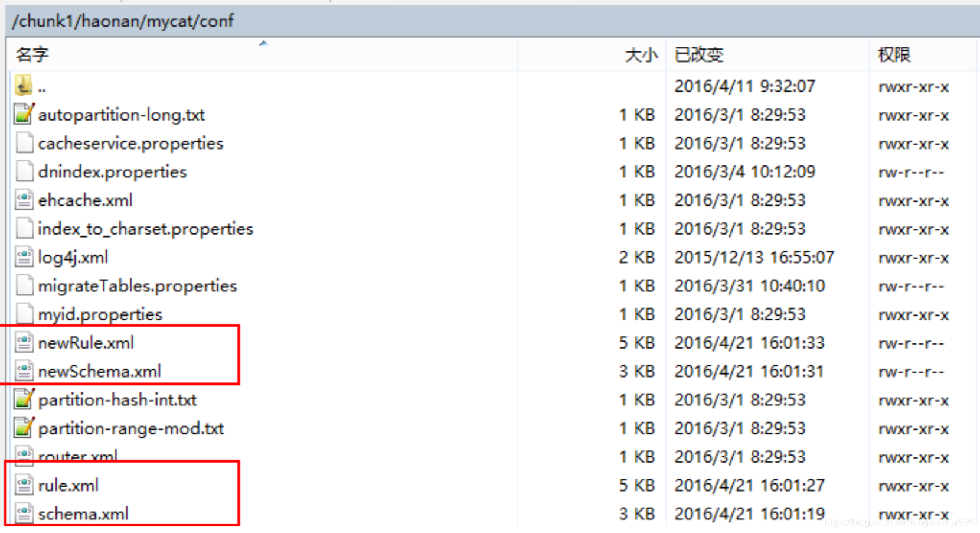Open the '..' parent directory entry
The height and width of the screenshot is (533, 980).
[42, 87]
